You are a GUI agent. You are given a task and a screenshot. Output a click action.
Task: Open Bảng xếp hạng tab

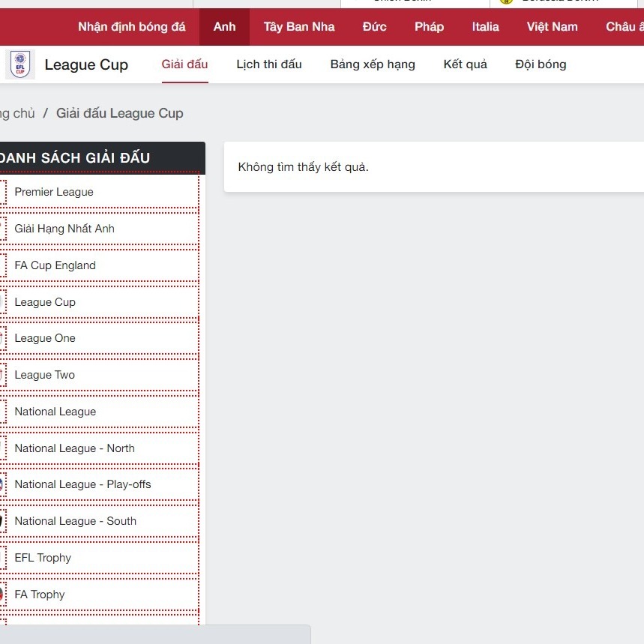373,64
